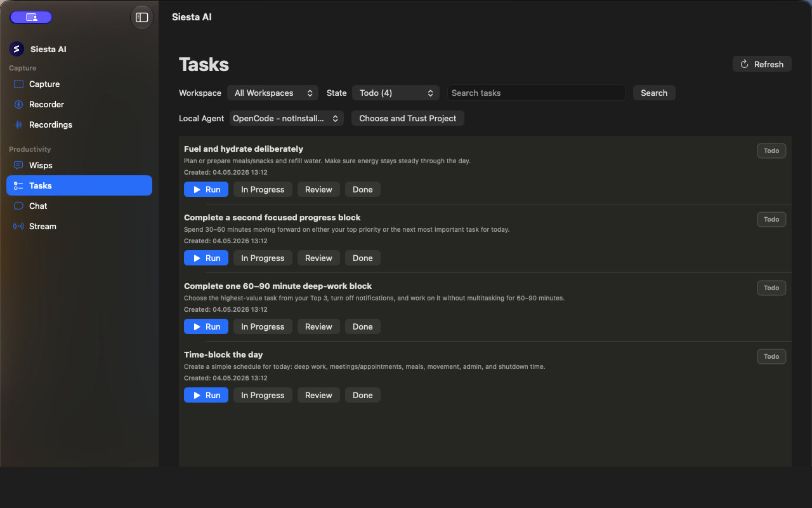Viewport: 812px width, 508px height.
Task: Run the Fuel and hydrate deliberately task
Action: pos(206,189)
